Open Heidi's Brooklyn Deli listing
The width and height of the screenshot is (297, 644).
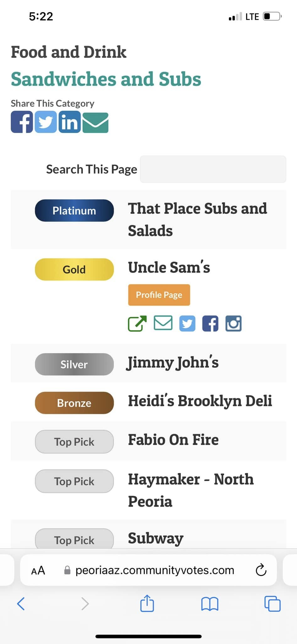(x=200, y=401)
